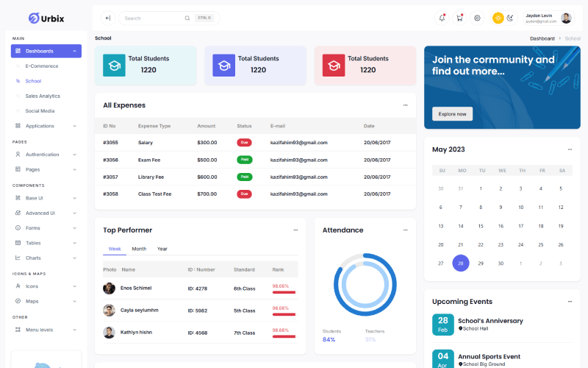Open the shopping cart icon

tap(459, 18)
